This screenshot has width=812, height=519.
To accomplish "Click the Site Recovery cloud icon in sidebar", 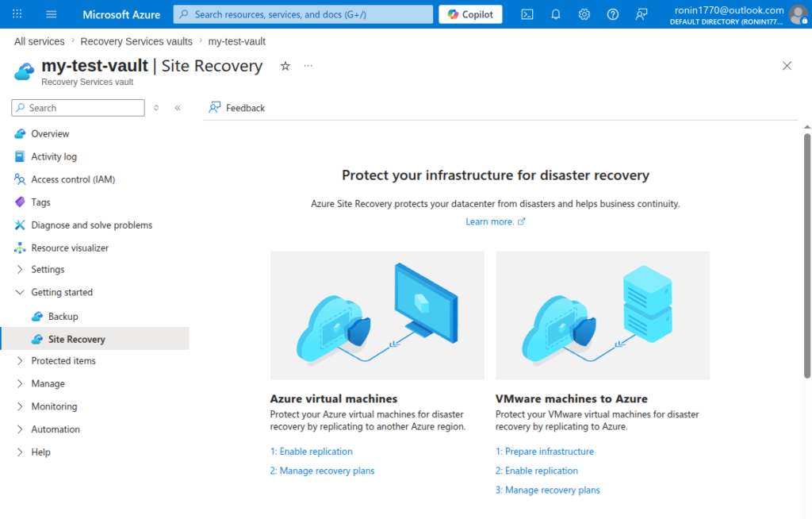I will point(36,339).
